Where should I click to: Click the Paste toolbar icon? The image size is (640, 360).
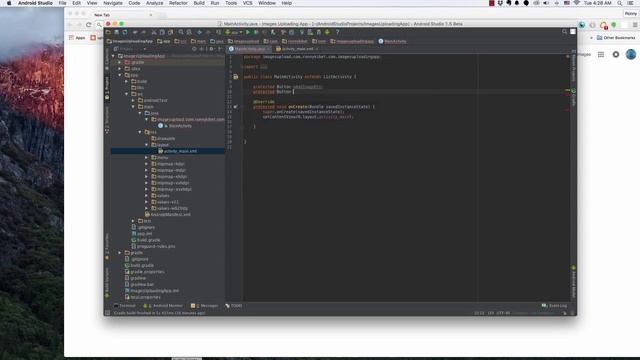tap(170, 32)
